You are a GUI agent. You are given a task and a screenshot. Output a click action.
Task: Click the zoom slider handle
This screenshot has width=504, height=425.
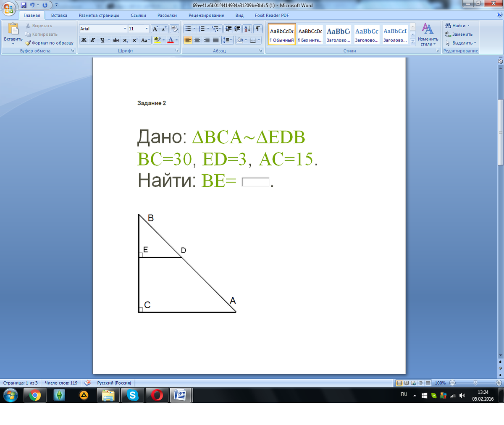(x=475, y=383)
